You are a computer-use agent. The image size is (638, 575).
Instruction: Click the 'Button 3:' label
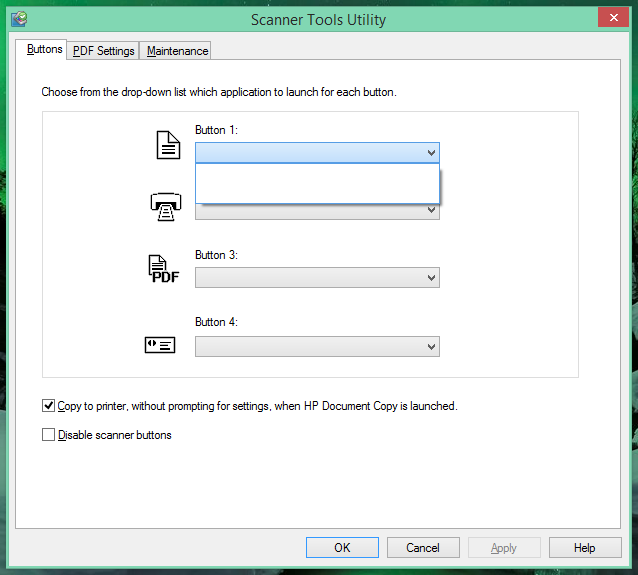216,255
